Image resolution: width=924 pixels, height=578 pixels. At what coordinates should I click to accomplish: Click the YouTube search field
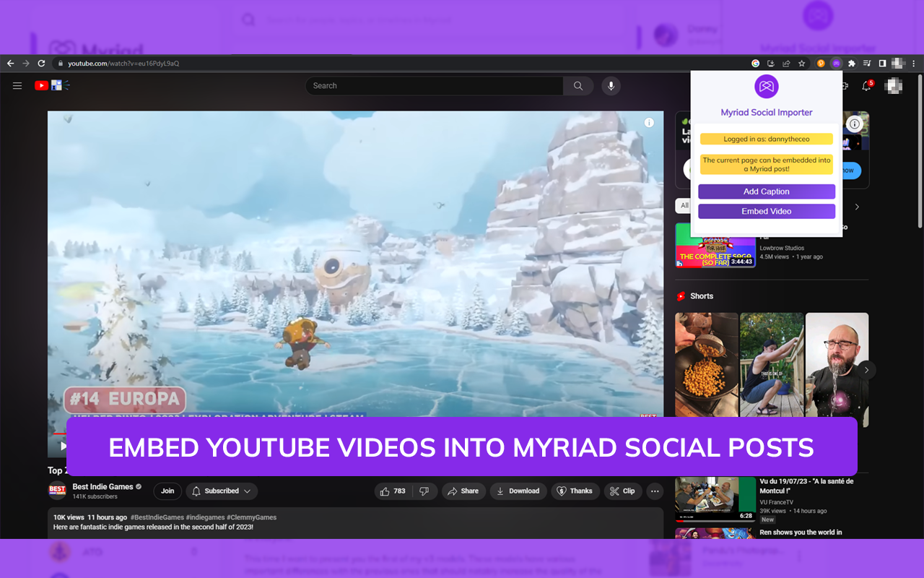click(435, 86)
